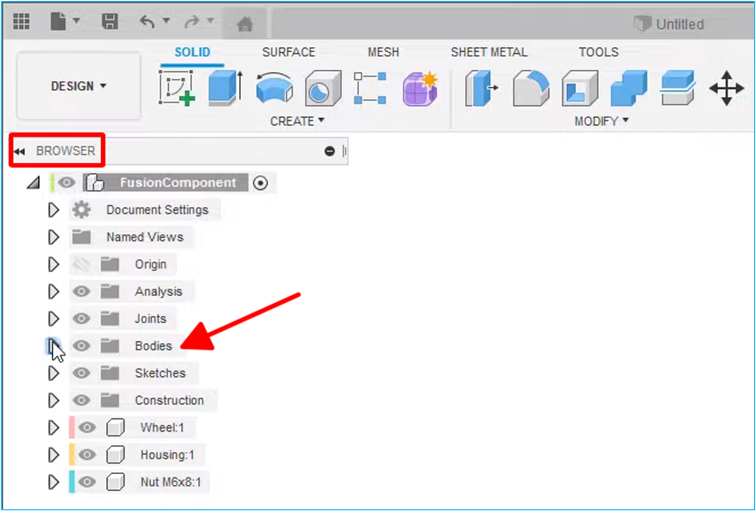Select the Revolve tool
The height and width of the screenshot is (511, 756).
274,88
